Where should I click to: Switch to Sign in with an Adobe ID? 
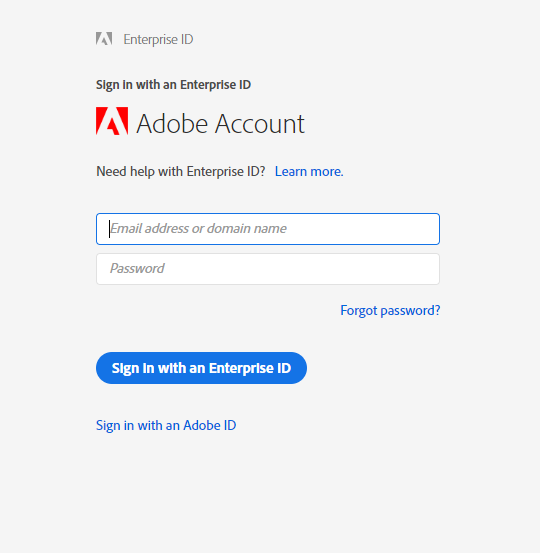[x=166, y=425]
